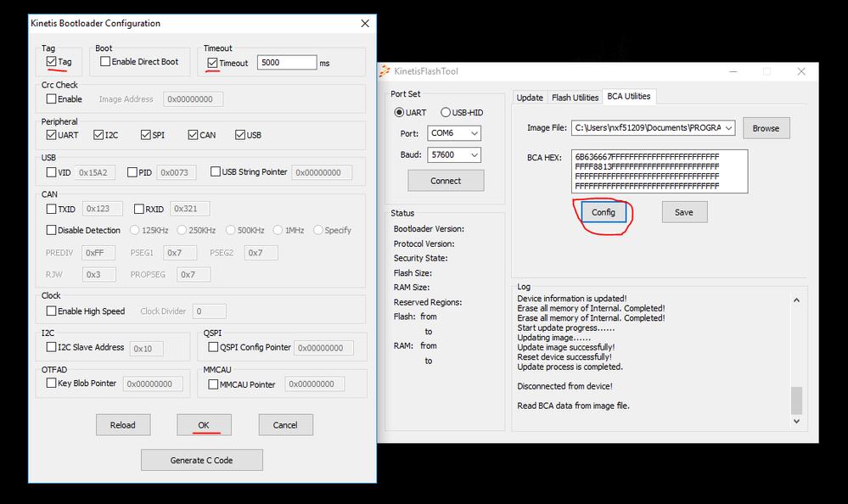Image resolution: width=848 pixels, height=504 pixels.
Task: Confirm bootloader configuration with OK
Action: point(204,425)
